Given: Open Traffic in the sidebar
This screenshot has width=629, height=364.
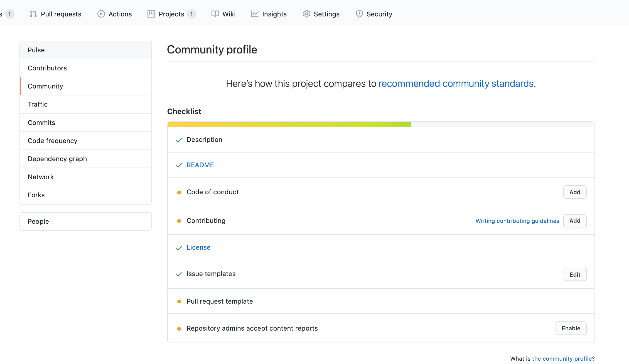Looking at the screenshot, I should [x=86, y=104].
